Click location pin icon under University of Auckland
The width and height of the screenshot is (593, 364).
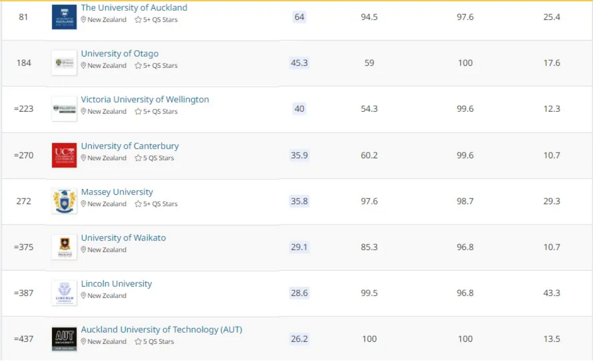(84, 20)
